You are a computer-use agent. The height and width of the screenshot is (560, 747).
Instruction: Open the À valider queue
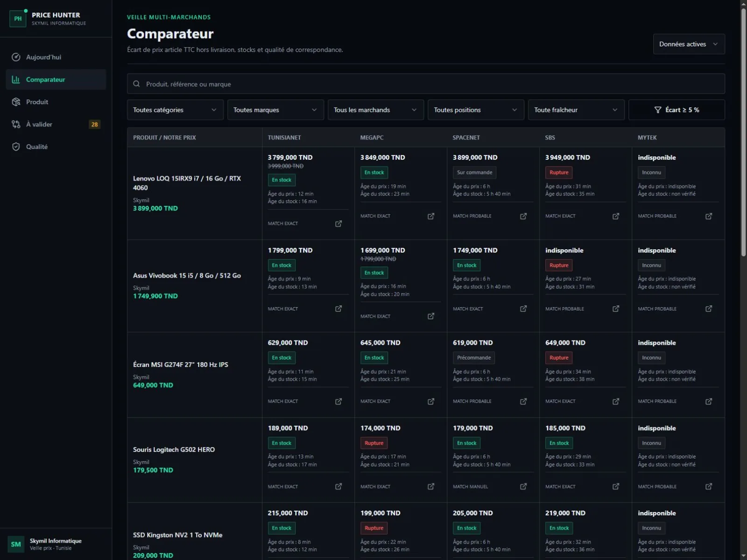click(56, 124)
